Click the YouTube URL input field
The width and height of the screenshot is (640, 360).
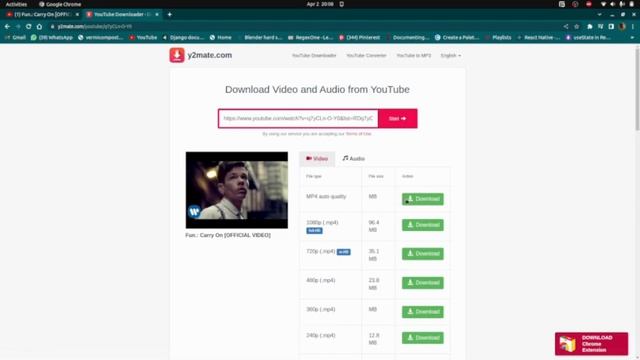click(x=298, y=118)
